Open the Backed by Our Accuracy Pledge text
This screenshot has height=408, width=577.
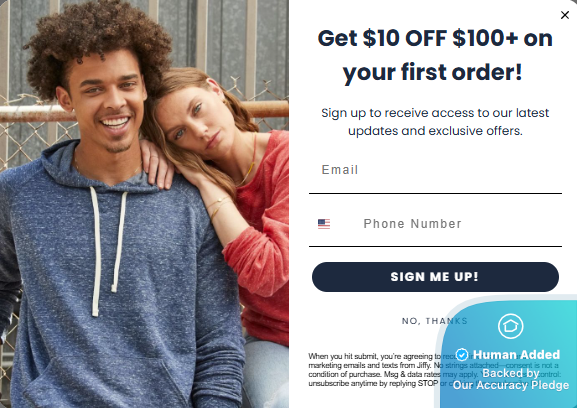(511, 379)
